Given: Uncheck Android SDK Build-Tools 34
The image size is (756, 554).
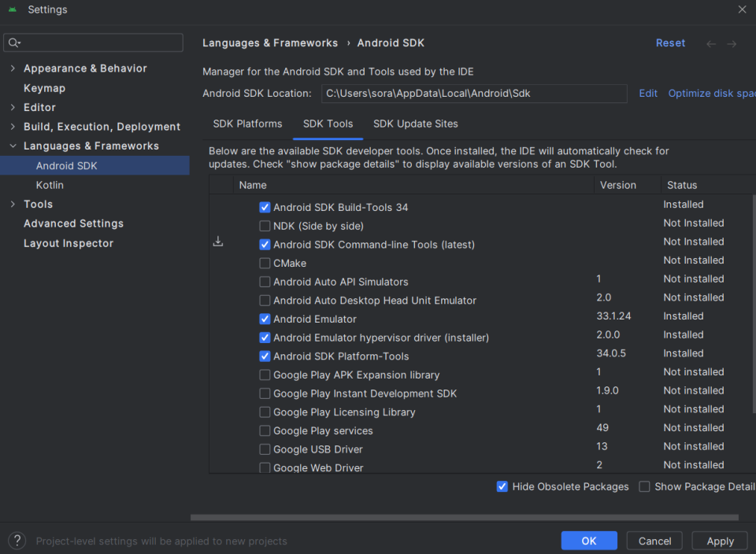Looking at the screenshot, I should 265,206.
